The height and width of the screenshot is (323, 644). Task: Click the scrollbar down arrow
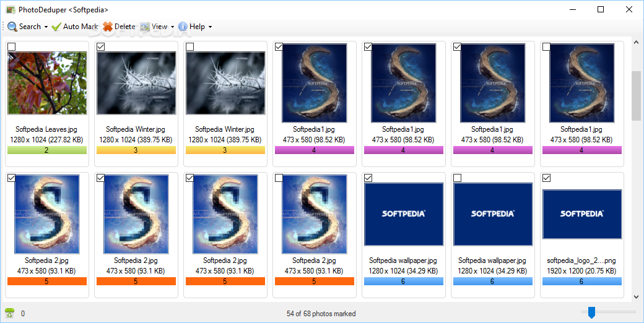click(x=636, y=297)
